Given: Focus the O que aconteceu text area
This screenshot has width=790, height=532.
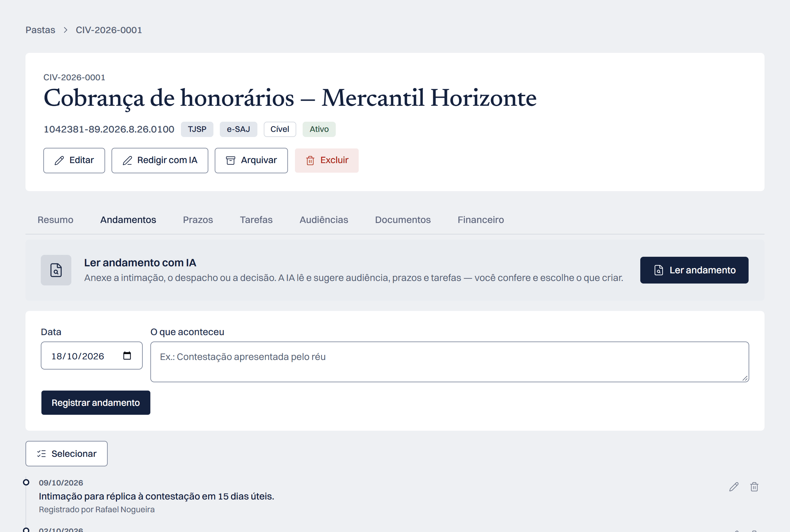Looking at the screenshot, I should point(449,362).
